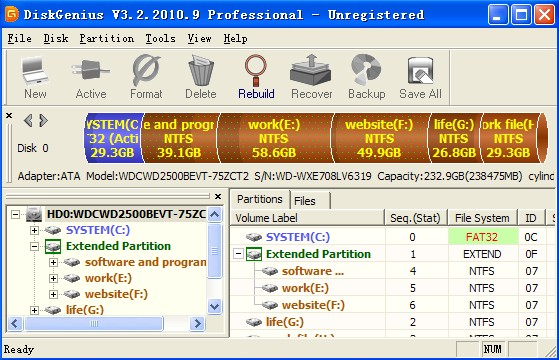559x360 pixels.
Task: Click website(F:) drive icon in partition list
Action: pyautogui.click(x=270, y=305)
